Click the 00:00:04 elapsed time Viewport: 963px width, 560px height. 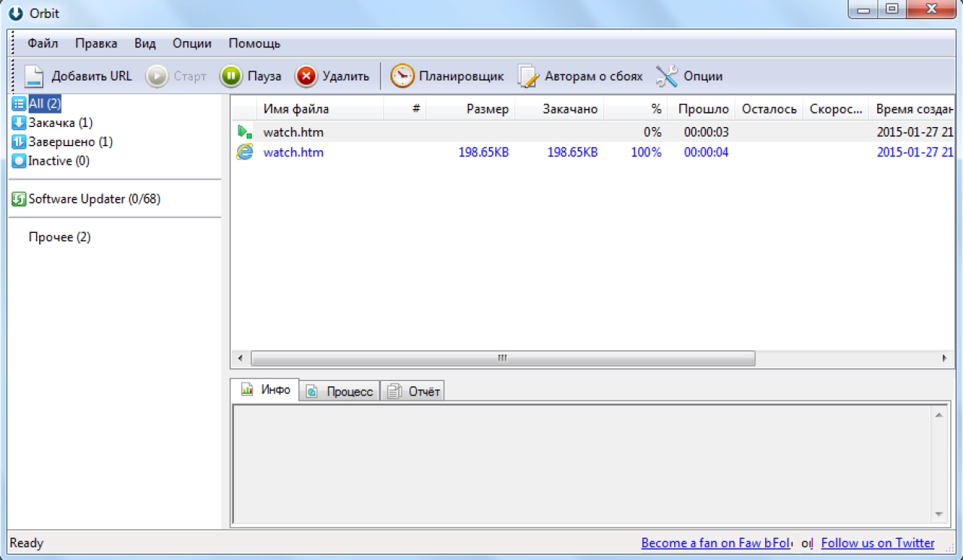click(706, 152)
